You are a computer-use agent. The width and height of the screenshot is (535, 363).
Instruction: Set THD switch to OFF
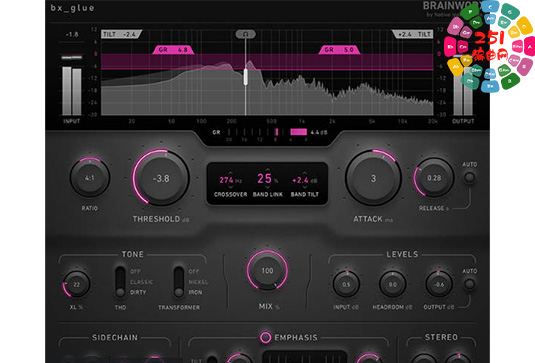(135, 272)
